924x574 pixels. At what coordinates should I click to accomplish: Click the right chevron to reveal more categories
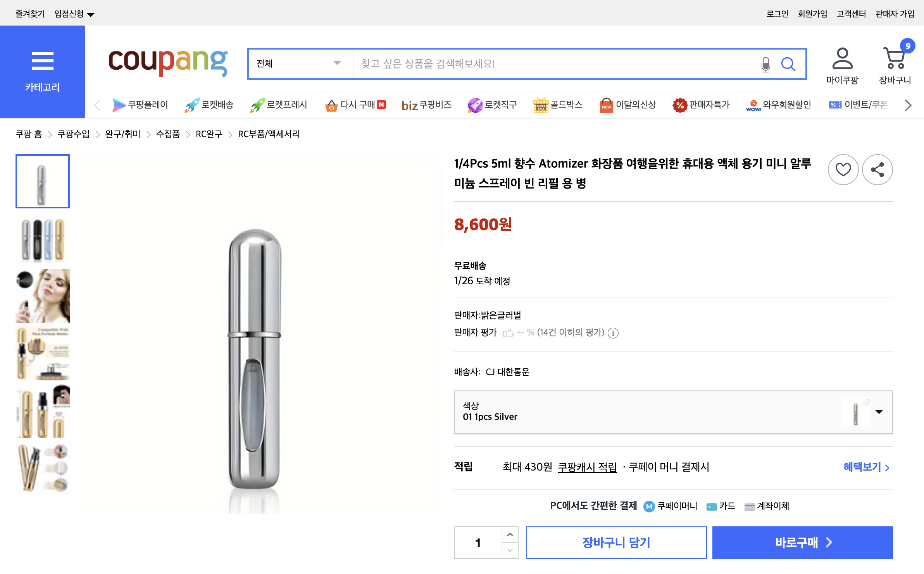click(907, 105)
